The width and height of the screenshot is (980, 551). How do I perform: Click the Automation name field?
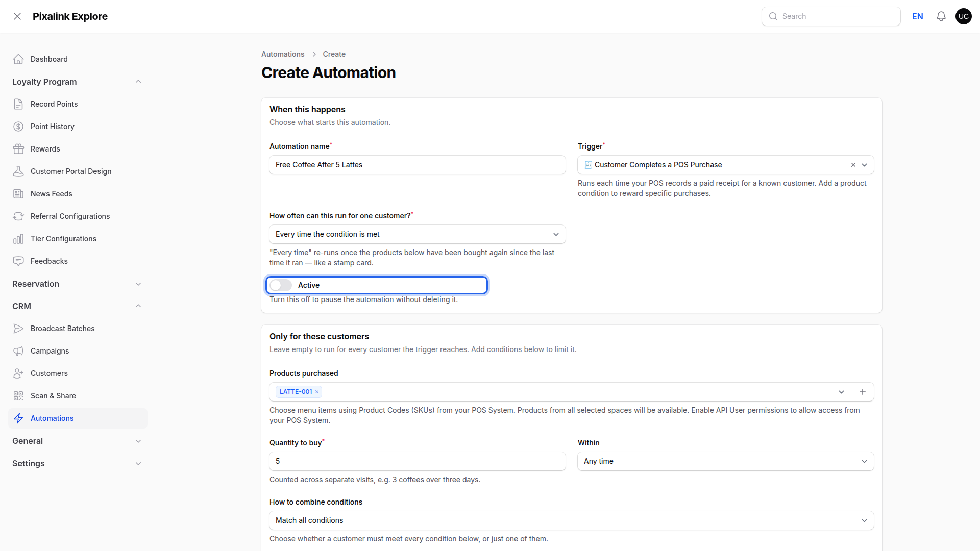(417, 165)
